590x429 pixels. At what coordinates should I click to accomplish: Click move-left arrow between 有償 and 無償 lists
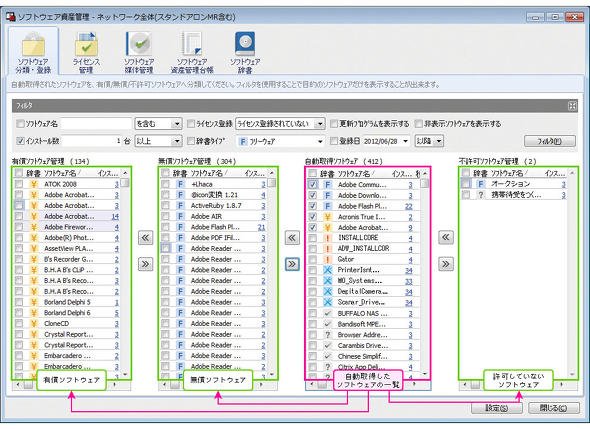point(146,237)
